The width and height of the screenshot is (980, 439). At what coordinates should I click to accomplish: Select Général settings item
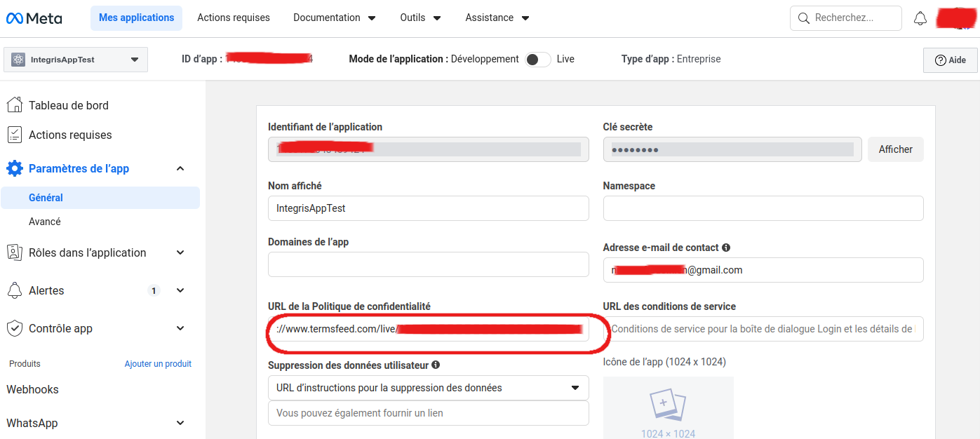click(x=100, y=198)
